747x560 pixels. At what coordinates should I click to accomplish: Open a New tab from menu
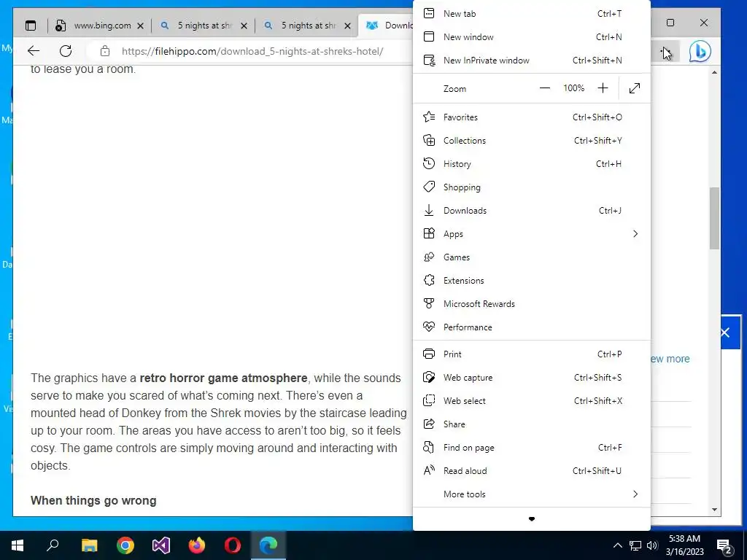[532, 14]
